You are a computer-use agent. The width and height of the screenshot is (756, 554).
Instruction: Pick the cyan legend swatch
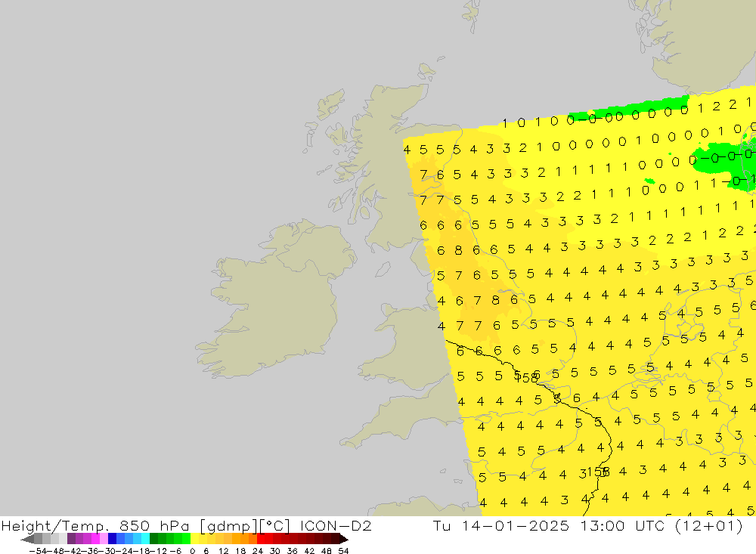point(144,539)
